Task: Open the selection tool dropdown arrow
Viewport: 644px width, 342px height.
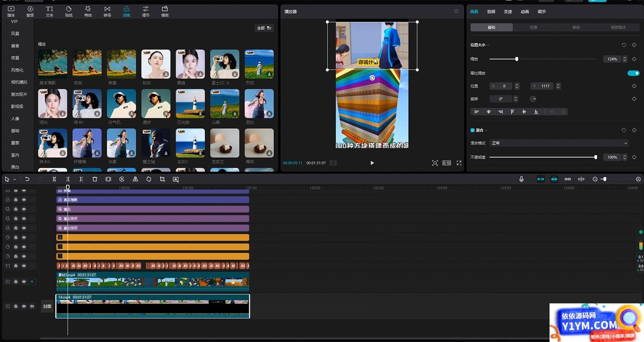Action: [15, 179]
